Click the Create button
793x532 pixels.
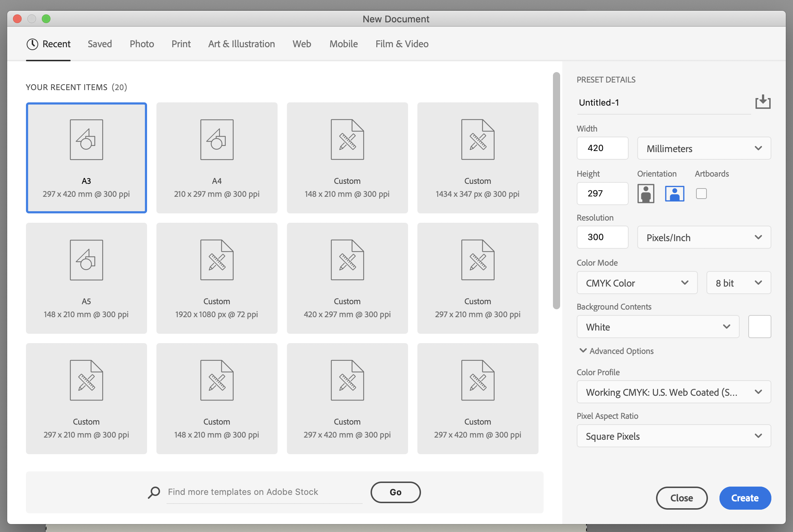click(x=745, y=498)
